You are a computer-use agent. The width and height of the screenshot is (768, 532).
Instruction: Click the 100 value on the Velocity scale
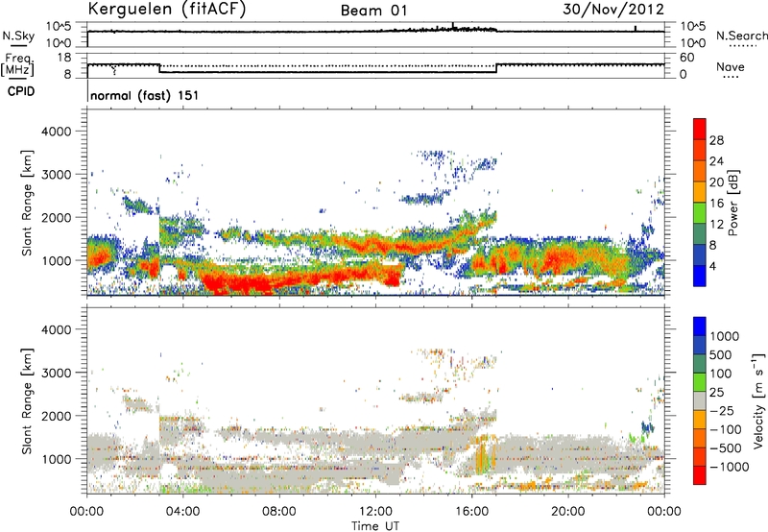pyautogui.click(x=721, y=374)
